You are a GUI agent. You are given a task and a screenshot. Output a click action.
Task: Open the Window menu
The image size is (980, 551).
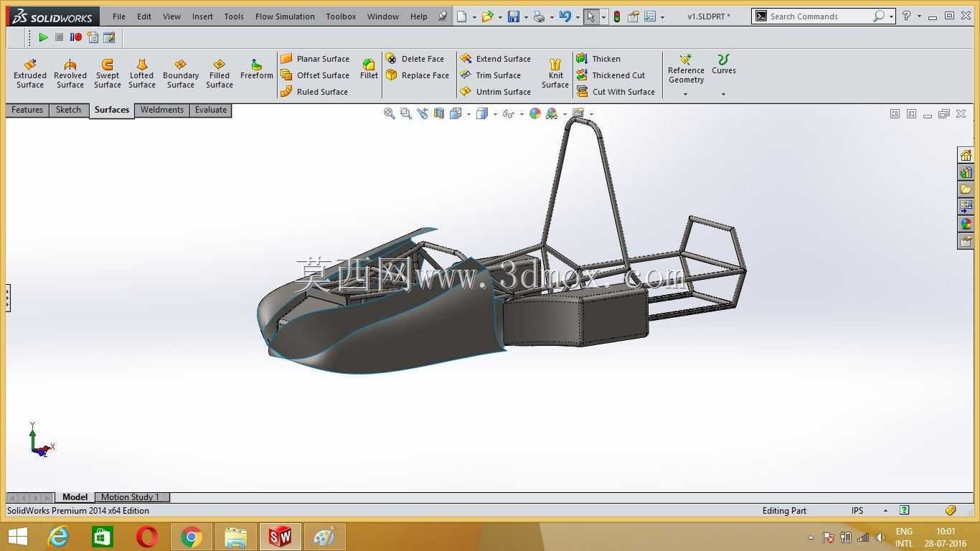point(383,17)
